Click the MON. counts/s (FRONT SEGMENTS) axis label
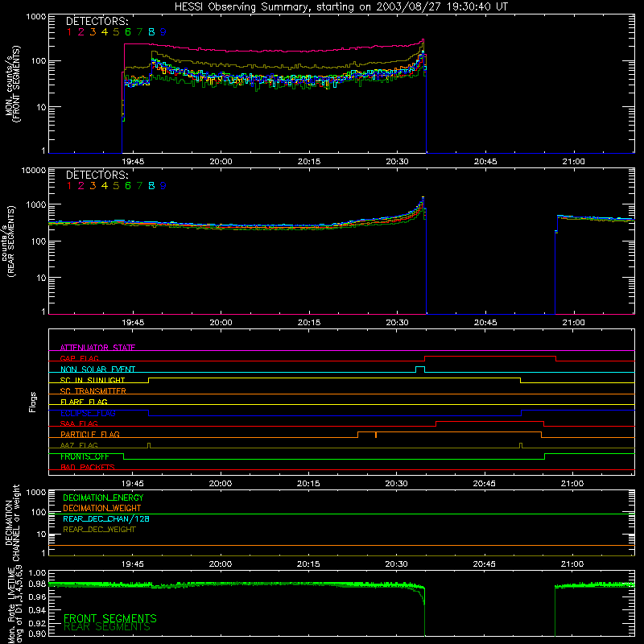The width and height of the screenshot is (644, 644). [12, 84]
